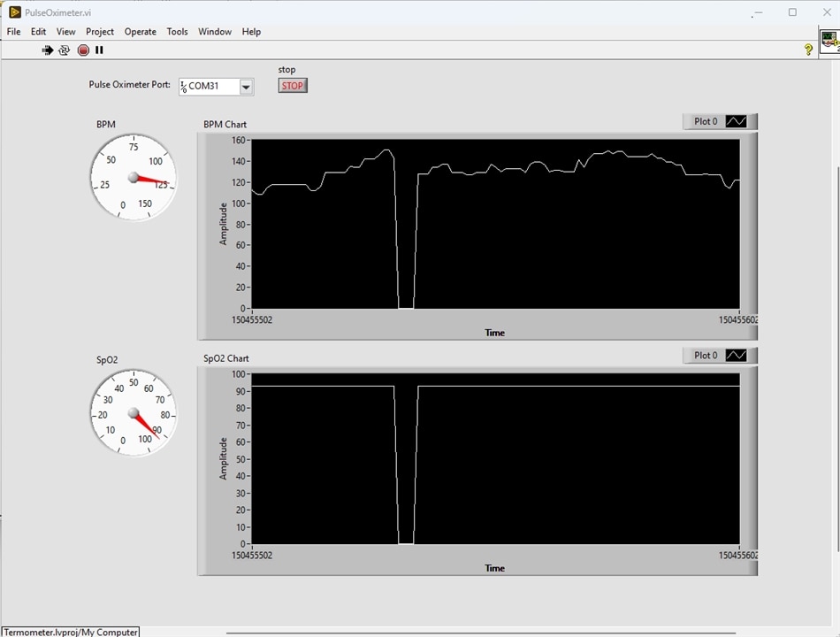840x637 pixels.
Task: Click the SpO2 Chart plot area
Action: coord(495,459)
